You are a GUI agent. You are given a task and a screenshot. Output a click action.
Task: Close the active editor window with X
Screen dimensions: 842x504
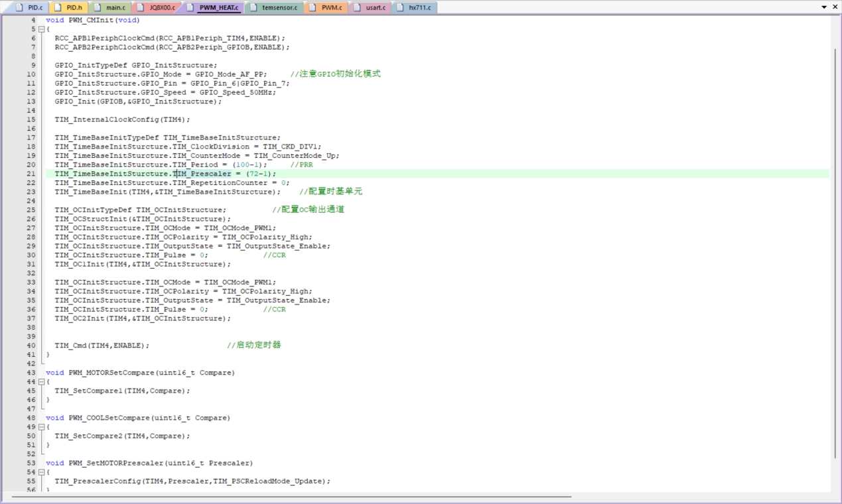click(835, 7)
